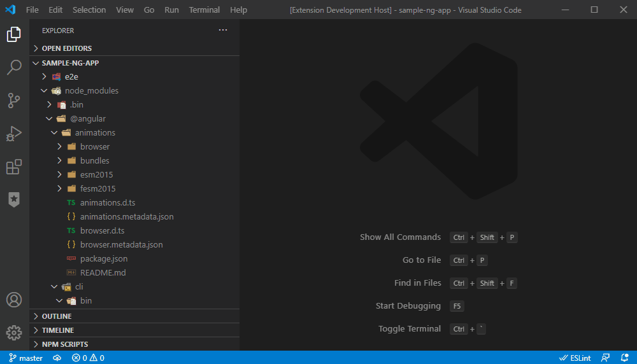Image resolution: width=637 pixels, height=364 pixels.
Task: Click the TS icon of browser.d.ts
Action: pyautogui.click(x=71, y=230)
